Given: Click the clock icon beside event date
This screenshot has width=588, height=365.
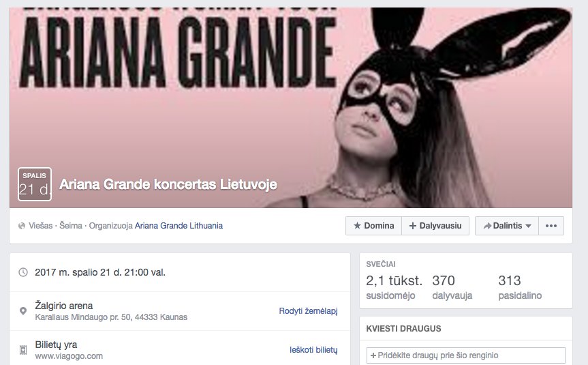Looking at the screenshot, I should tap(23, 272).
